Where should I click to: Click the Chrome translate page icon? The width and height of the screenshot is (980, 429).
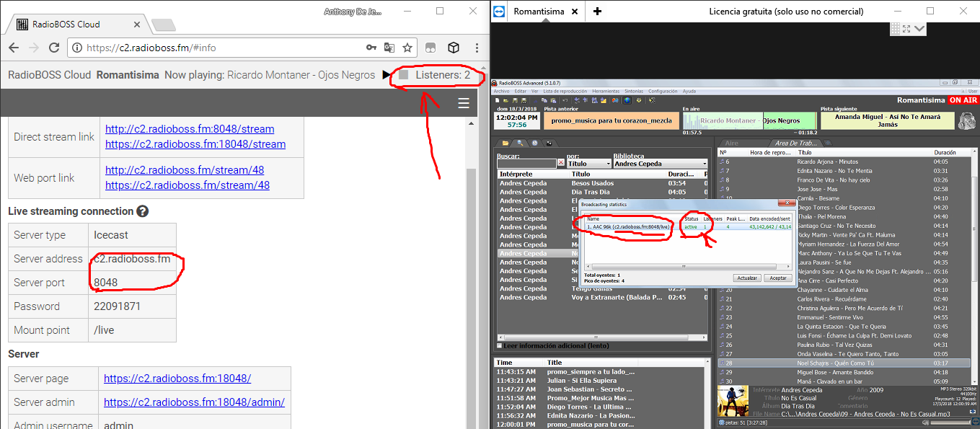(389, 48)
